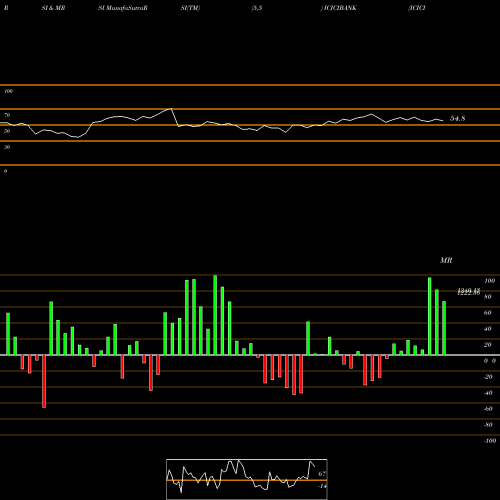The image size is (500, 500).
Task: Click the histogram axis label 60
Action: click(x=488, y=313)
